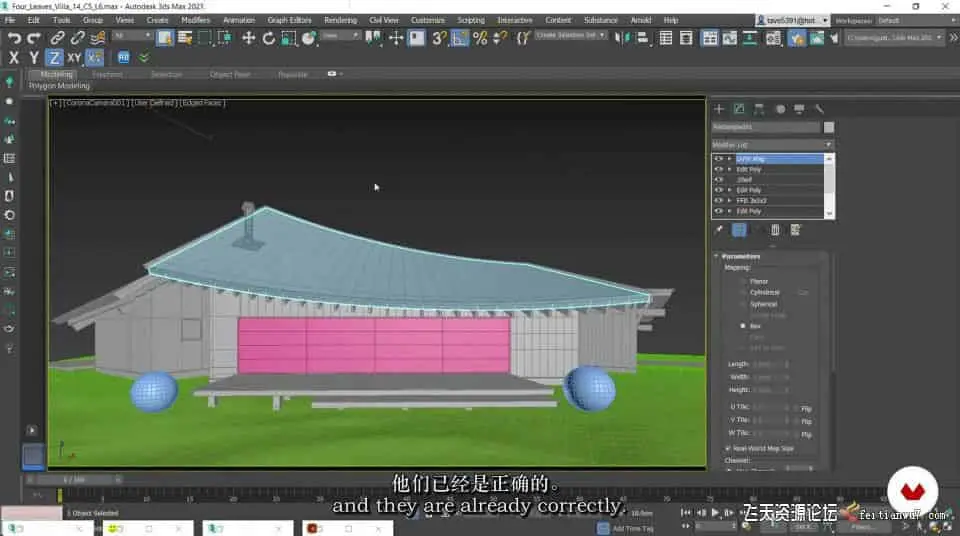Screen dimensions: 960x536
Task: Open the Workspaces Default dropdown
Action: point(915,20)
